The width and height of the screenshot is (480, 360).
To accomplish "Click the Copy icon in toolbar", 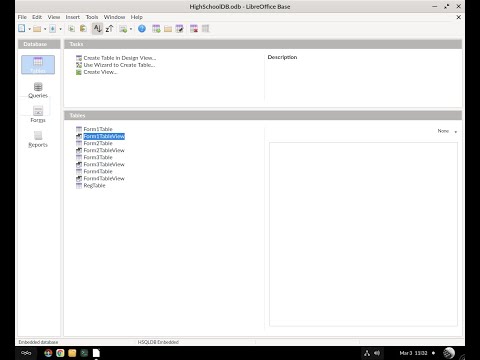I will pyautogui.click(x=71, y=29).
